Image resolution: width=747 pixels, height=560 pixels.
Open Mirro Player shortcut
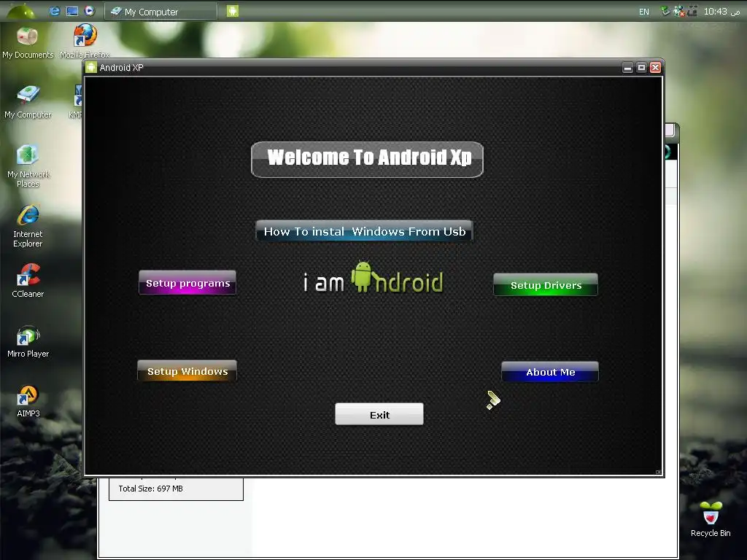tap(28, 341)
